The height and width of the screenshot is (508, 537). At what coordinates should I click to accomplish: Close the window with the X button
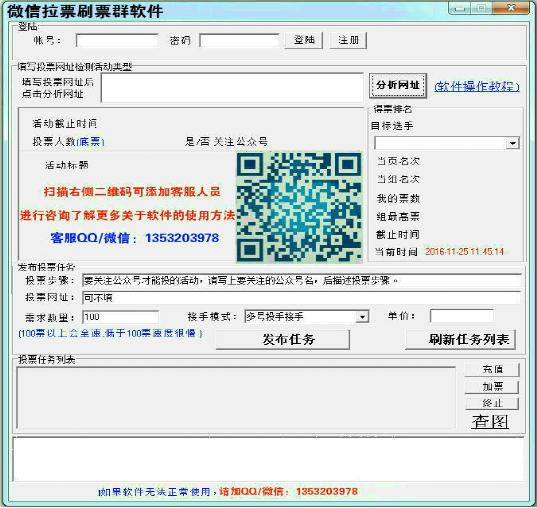(511, 8)
